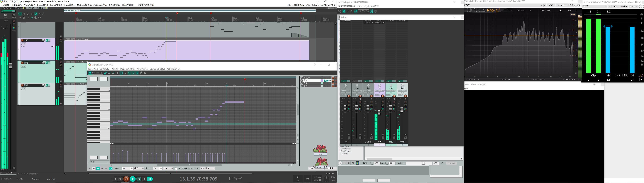Image resolution: width=644 pixels, height=183 pixels.
Task: Open master track Route icon
Action: tap(14, 28)
